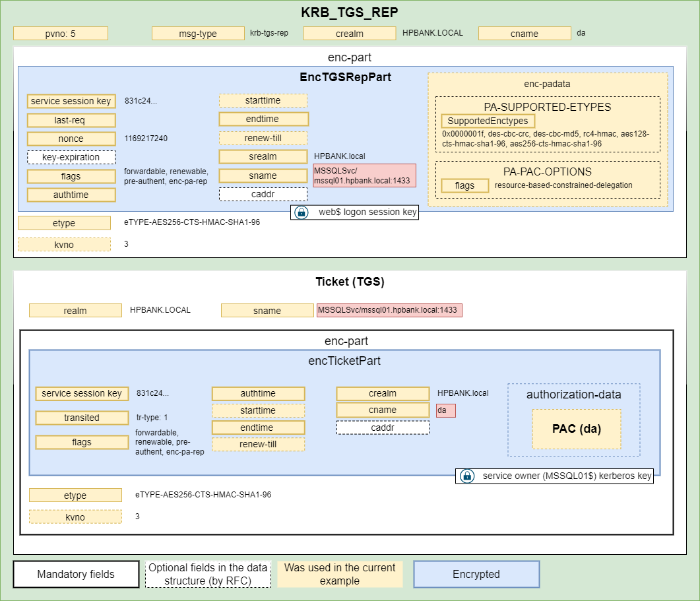This screenshot has height=601, width=700.
Task: Click the 'Was used in the current example' legend
Action: point(340,574)
